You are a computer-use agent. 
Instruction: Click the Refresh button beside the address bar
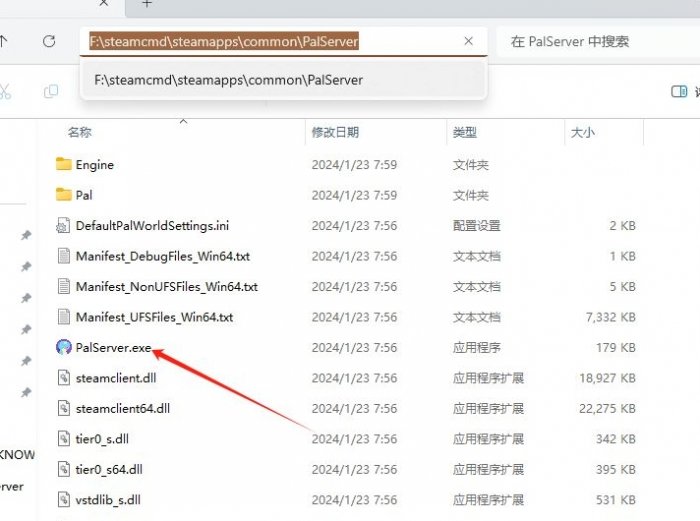(x=49, y=42)
